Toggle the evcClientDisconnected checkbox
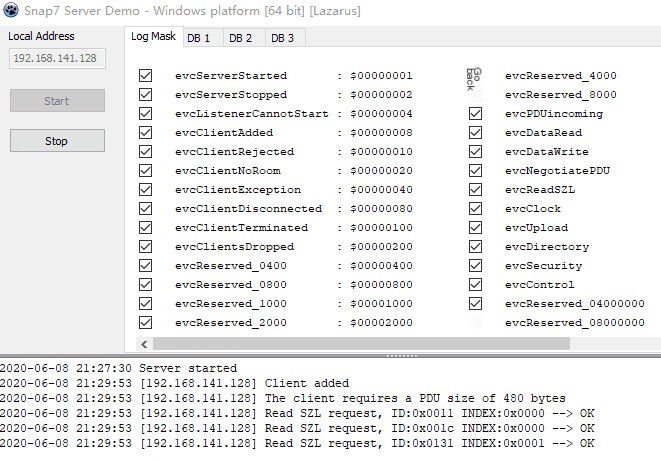 (145, 208)
